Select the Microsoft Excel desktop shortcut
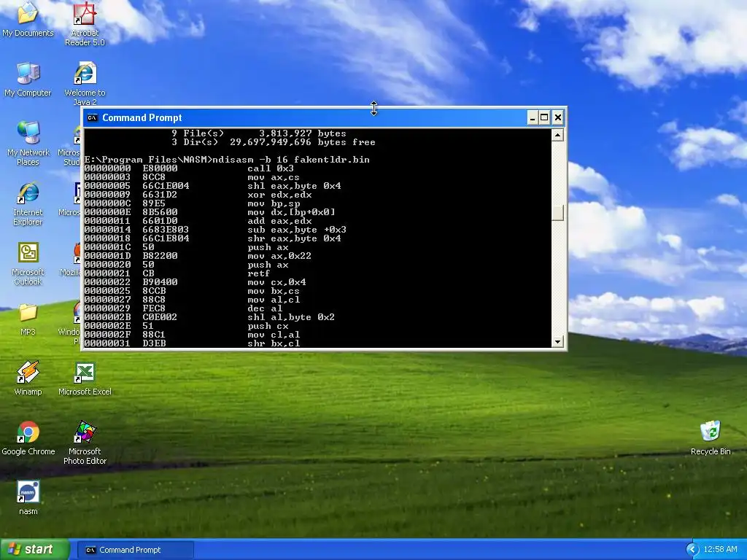Image resolution: width=747 pixels, height=560 pixels. point(85,378)
